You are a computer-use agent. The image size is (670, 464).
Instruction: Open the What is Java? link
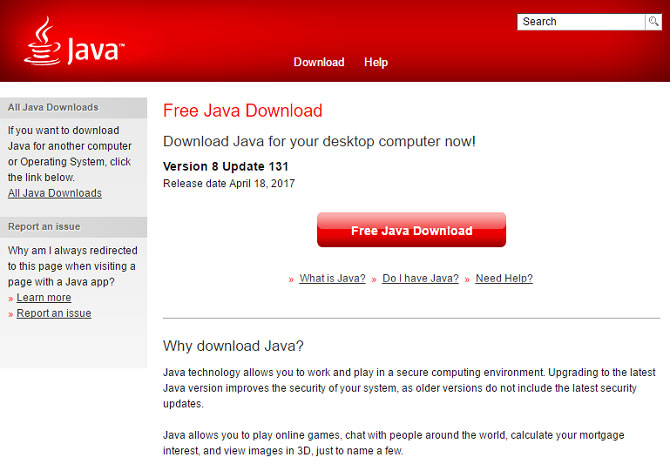[x=332, y=279]
